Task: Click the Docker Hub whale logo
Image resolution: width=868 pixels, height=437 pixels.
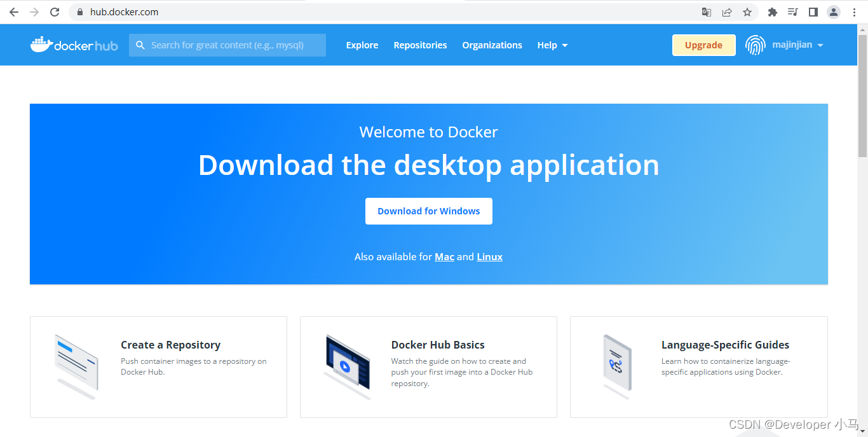Action: click(74, 45)
